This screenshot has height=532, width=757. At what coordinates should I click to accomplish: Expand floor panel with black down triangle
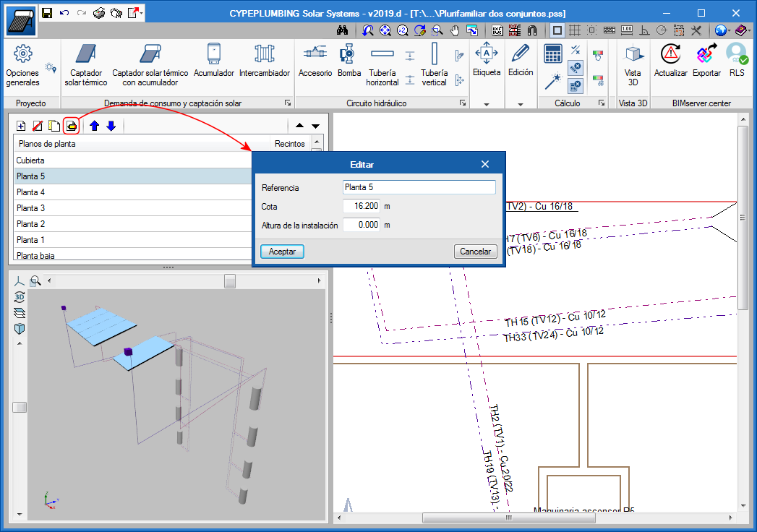(315, 126)
